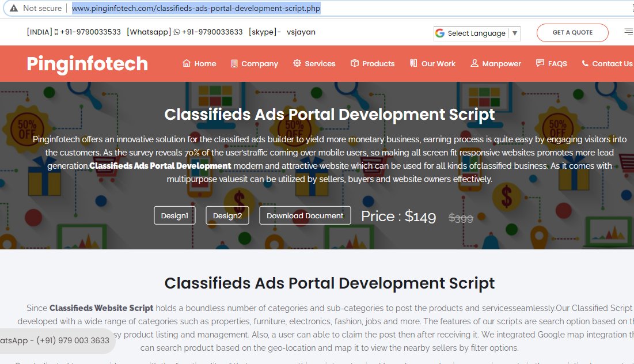
Task: Open the Home menu item
Action: click(199, 63)
